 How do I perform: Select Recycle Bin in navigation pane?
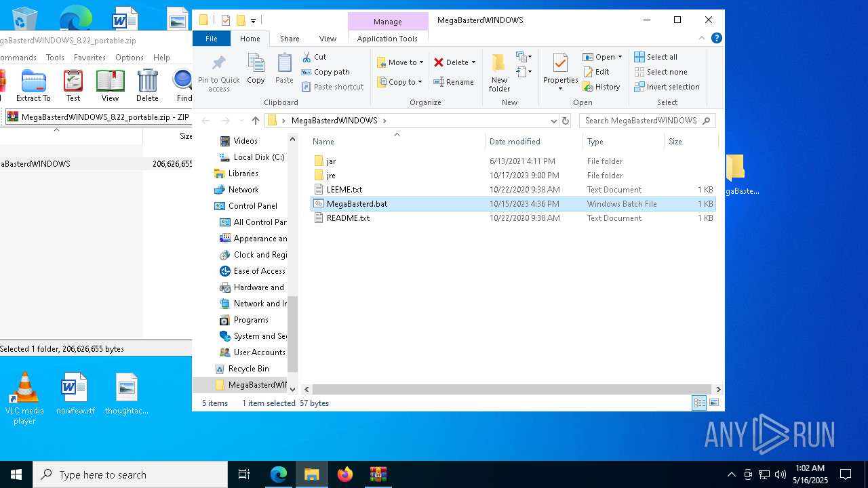(248, 369)
